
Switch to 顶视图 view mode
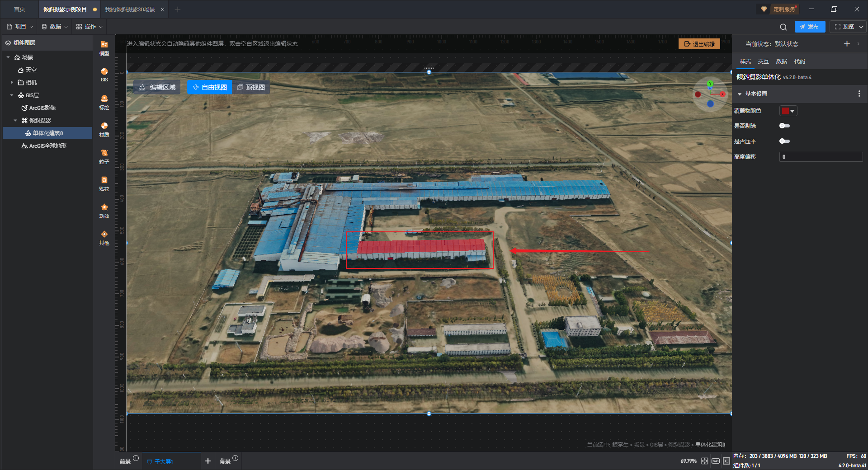[x=251, y=87]
